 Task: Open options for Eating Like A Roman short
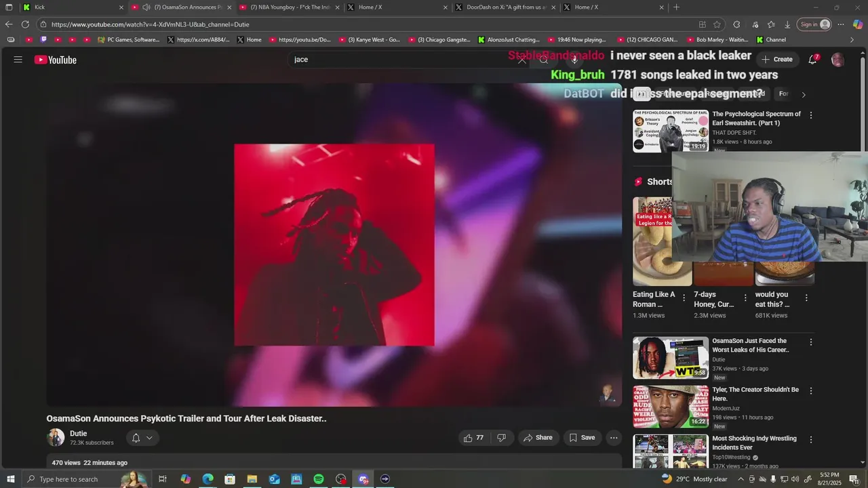click(x=684, y=298)
